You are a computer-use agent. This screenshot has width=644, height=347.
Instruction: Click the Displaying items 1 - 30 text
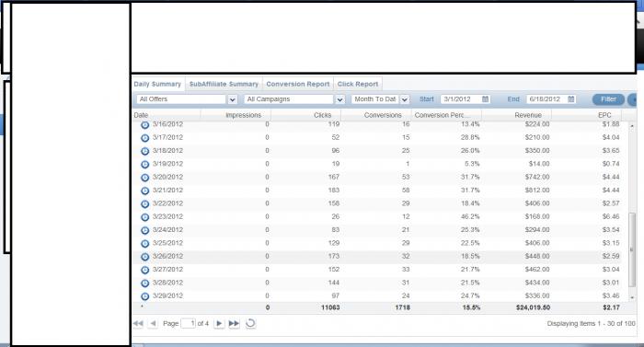click(591, 324)
